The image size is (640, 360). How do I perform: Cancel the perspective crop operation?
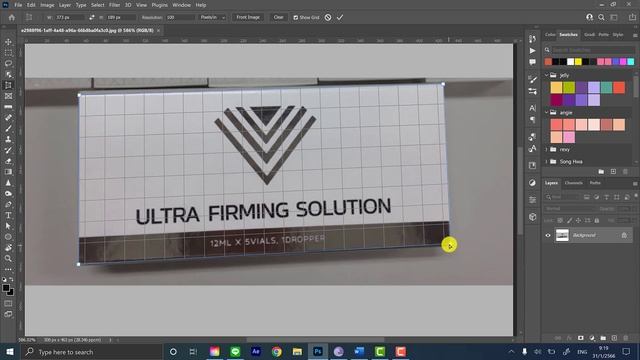pyautogui.click(x=328, y=17)
